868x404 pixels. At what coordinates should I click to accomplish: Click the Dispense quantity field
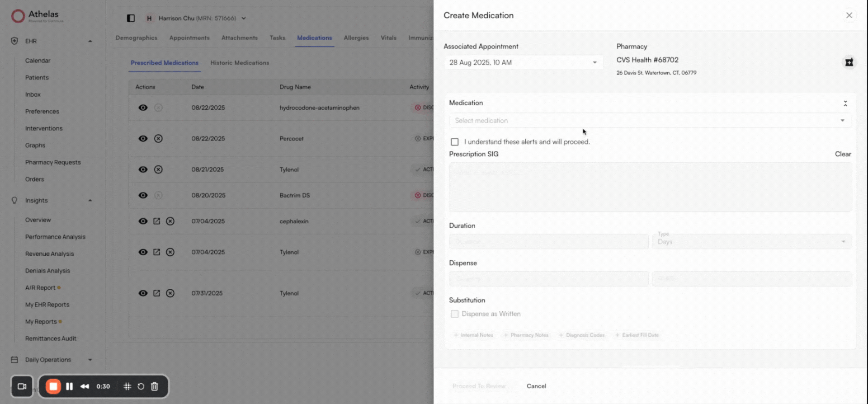(549, 279)
